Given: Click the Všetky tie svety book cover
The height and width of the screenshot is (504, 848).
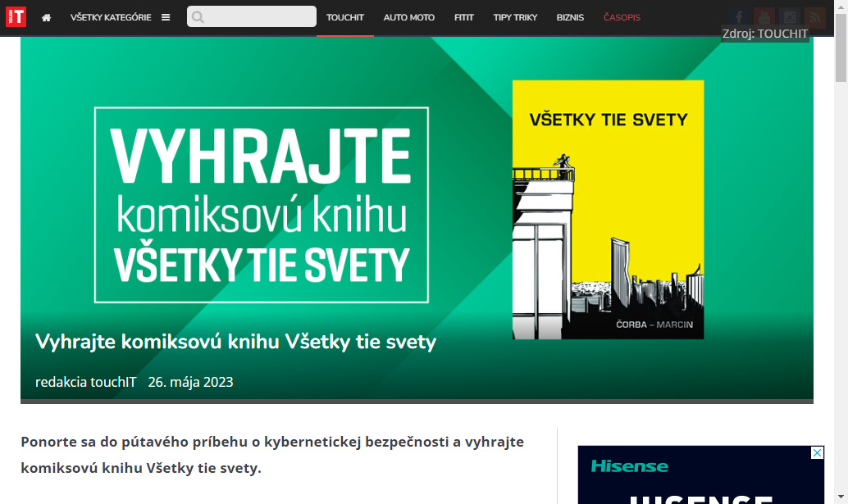Looking at the screenshot, I should (x=608, y=210).
